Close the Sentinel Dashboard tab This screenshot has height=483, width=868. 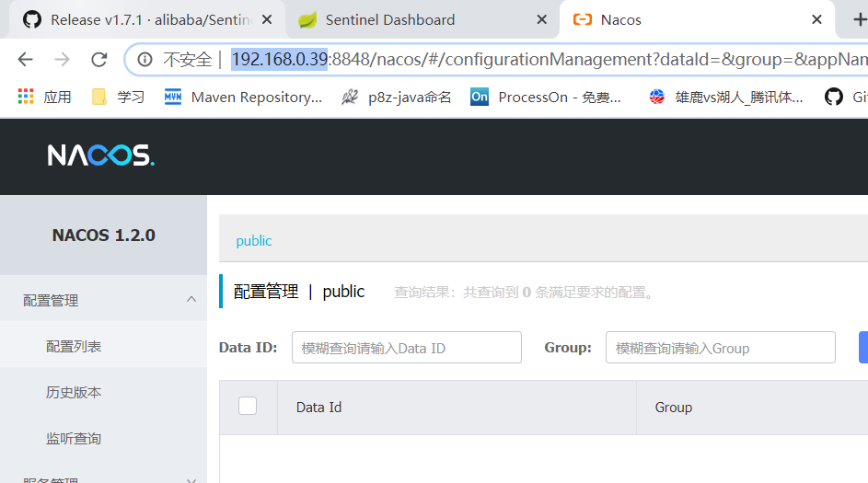542,20
